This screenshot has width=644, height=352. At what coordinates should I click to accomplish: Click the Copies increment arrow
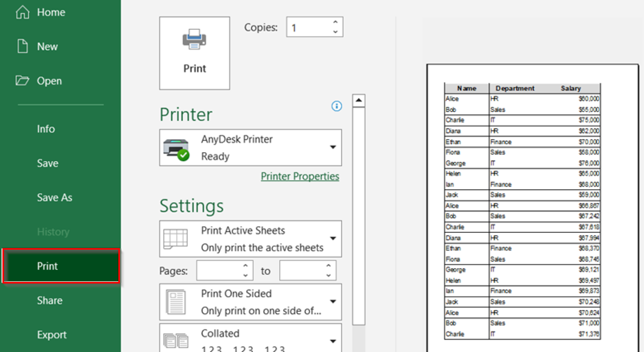click(x=335, y=22)
